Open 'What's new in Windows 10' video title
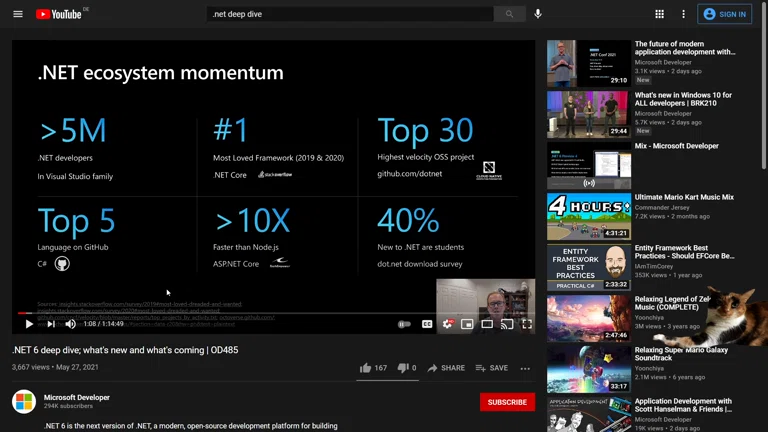The height and width of the screenshot is (432, 768). tap(683, 99)
